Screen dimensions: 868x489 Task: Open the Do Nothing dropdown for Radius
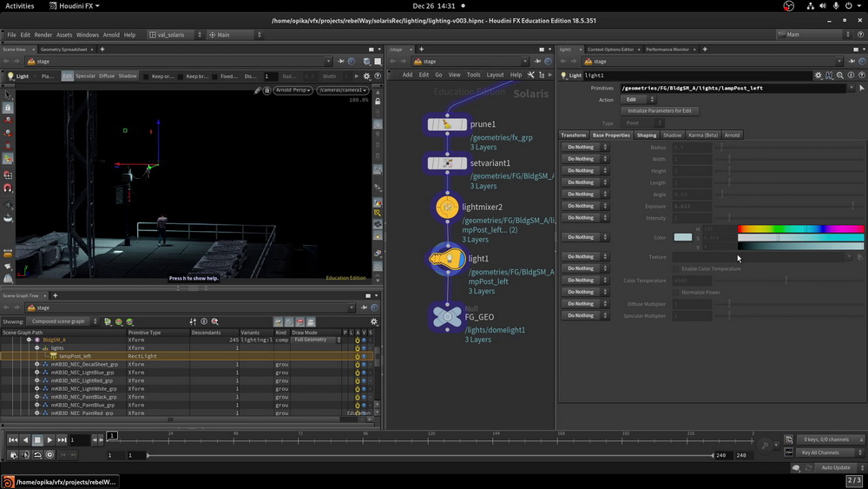click(586, 148)
